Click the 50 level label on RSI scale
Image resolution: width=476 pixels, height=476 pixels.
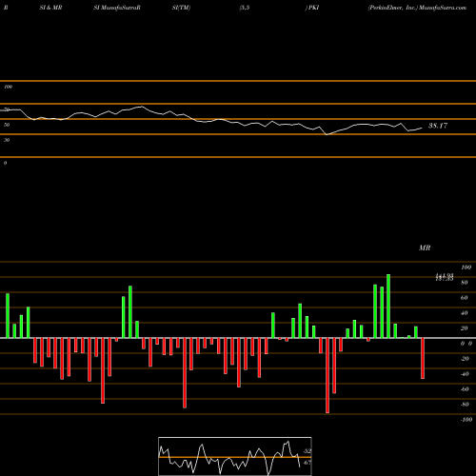click(7, 125)
